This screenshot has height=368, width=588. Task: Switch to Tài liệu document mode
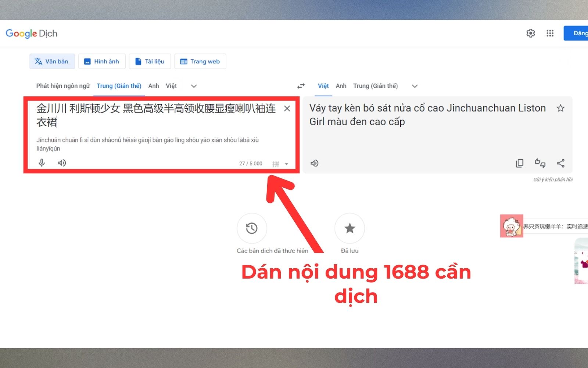150,61
